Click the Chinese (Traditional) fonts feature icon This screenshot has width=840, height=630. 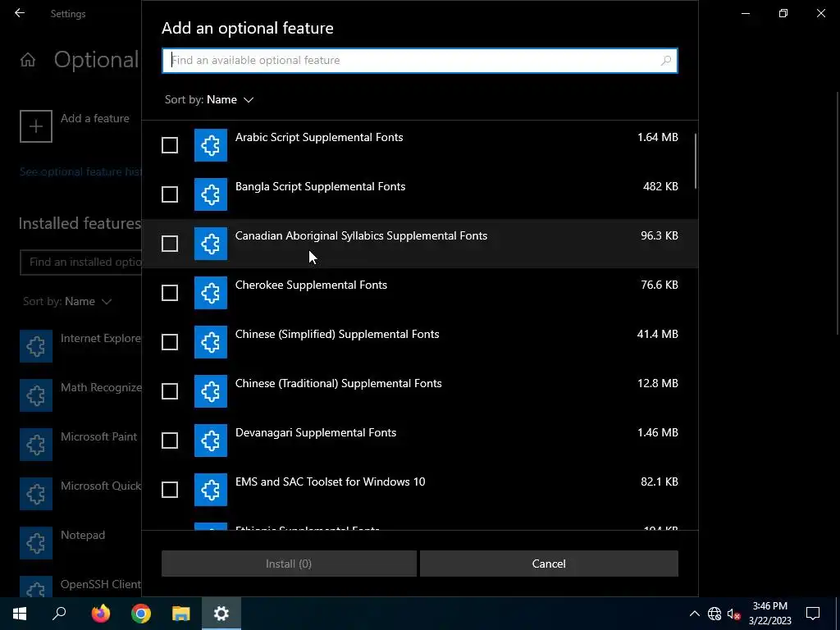pos(211,391)
